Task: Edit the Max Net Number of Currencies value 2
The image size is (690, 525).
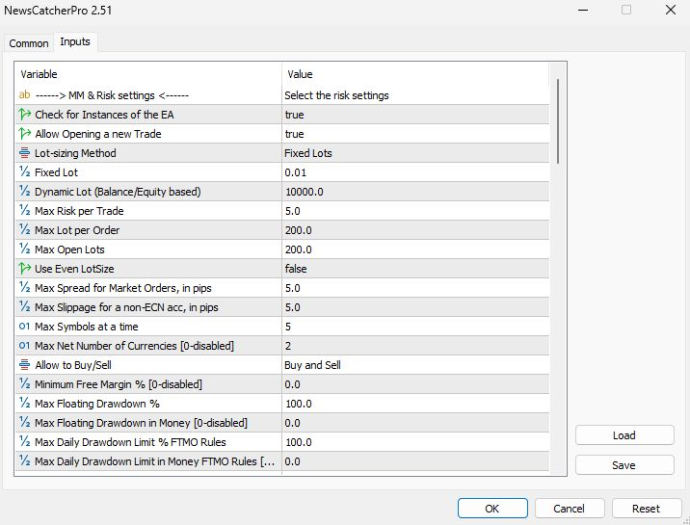Action: tap(415, 345)
